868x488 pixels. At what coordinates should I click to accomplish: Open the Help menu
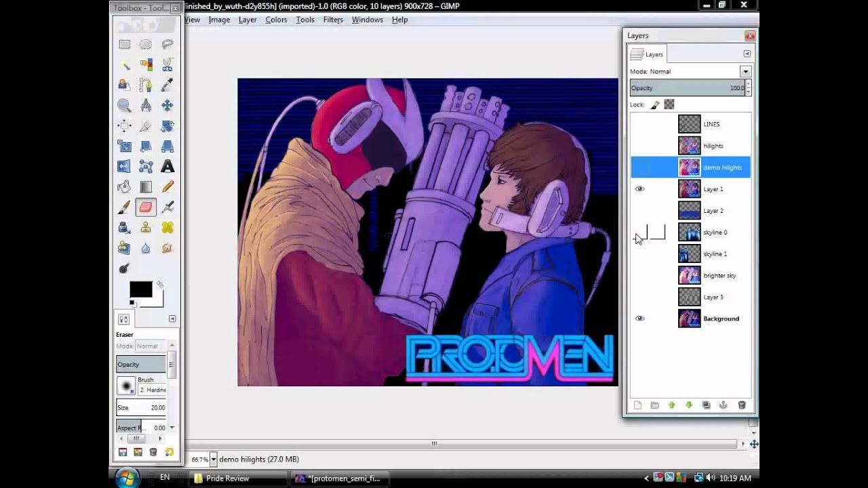[399, 20]
